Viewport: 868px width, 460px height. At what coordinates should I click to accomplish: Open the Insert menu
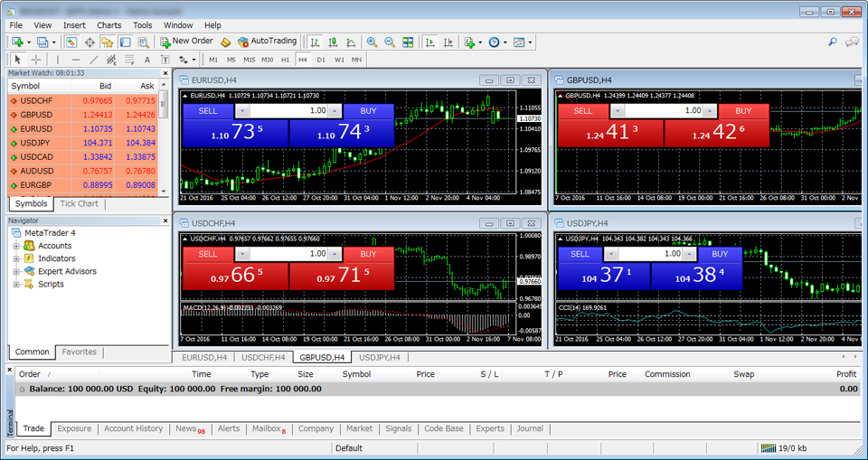tap(74, 25)
